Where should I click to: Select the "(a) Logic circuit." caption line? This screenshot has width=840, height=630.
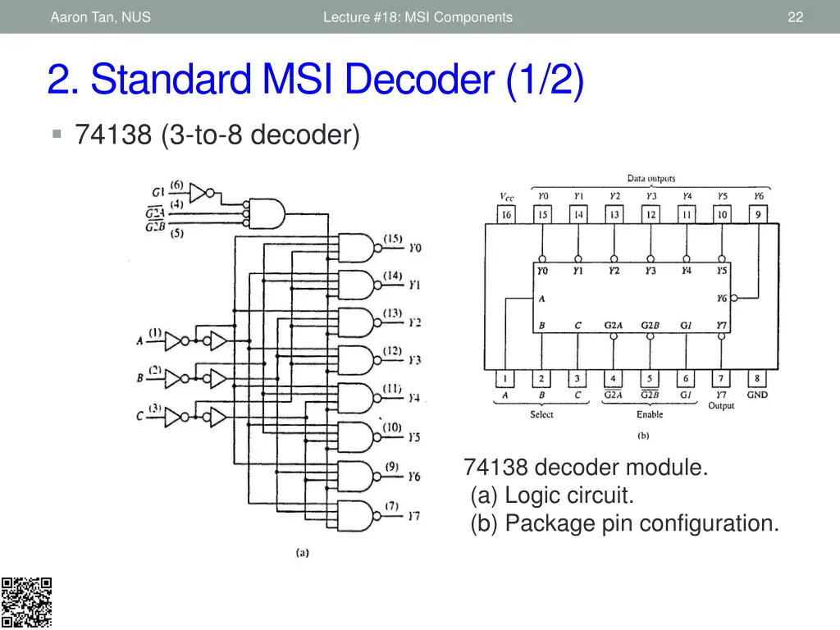pyautogui.click(x=552, y=495)
